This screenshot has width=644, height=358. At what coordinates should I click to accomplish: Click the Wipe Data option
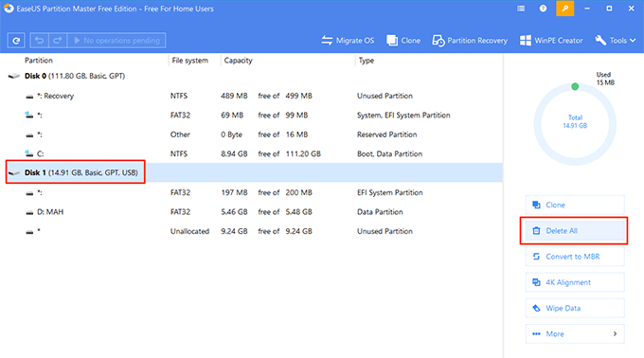click(575, 309)
